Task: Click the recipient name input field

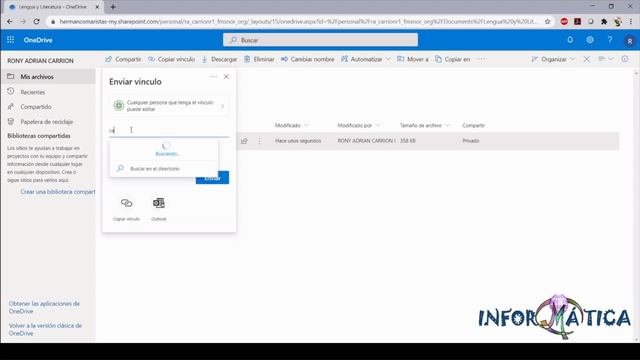Action: click(169, 130)
